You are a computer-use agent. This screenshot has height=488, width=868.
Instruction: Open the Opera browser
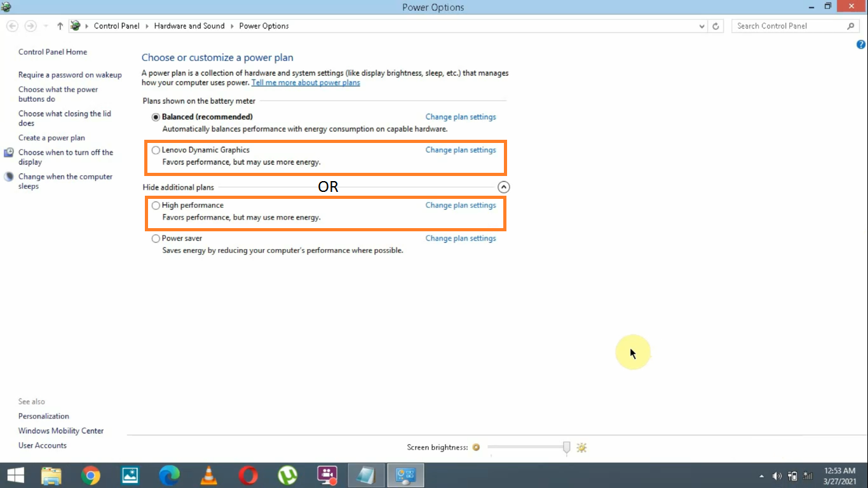click(x=248, y=475)
